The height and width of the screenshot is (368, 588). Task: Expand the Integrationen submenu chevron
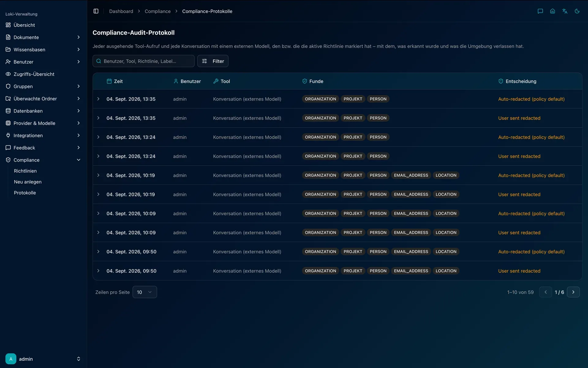(x=78, y=135)
